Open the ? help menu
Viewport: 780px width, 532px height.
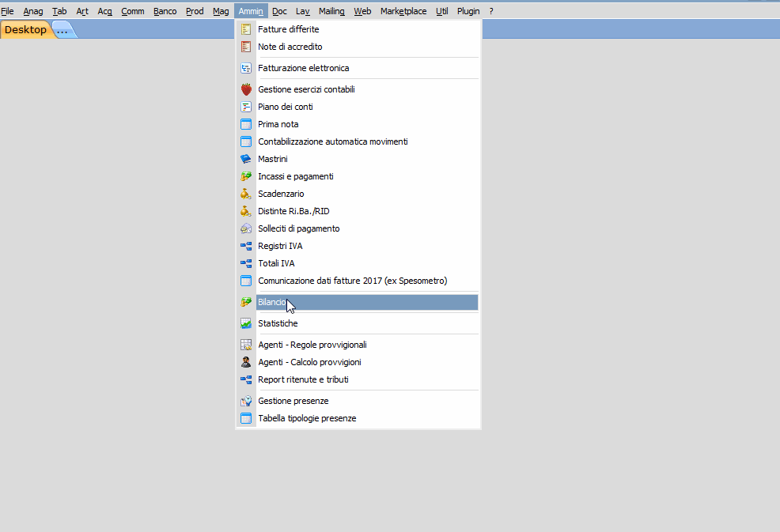(x=491, y=11)
